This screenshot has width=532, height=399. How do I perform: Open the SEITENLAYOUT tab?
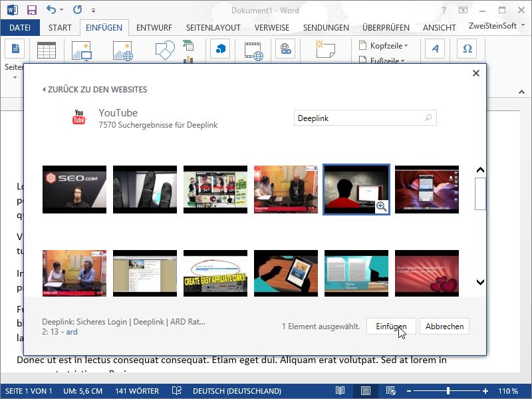(213, 27)
